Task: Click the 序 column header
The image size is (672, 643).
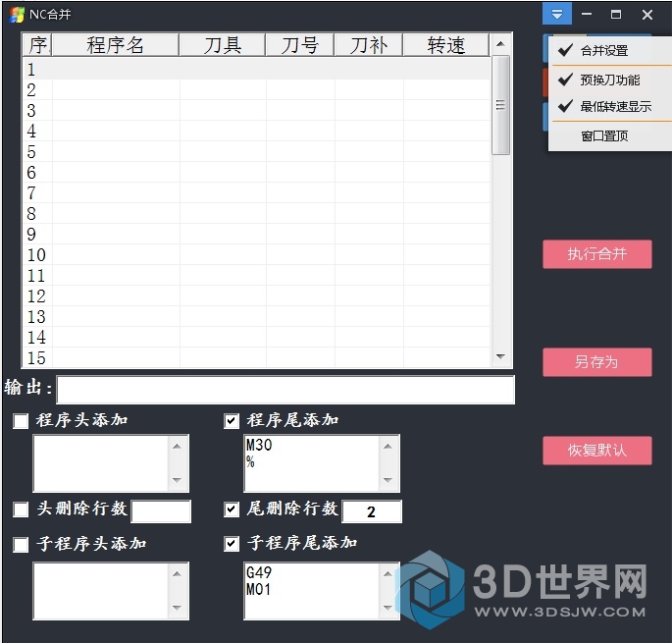Action: point(37,45)
